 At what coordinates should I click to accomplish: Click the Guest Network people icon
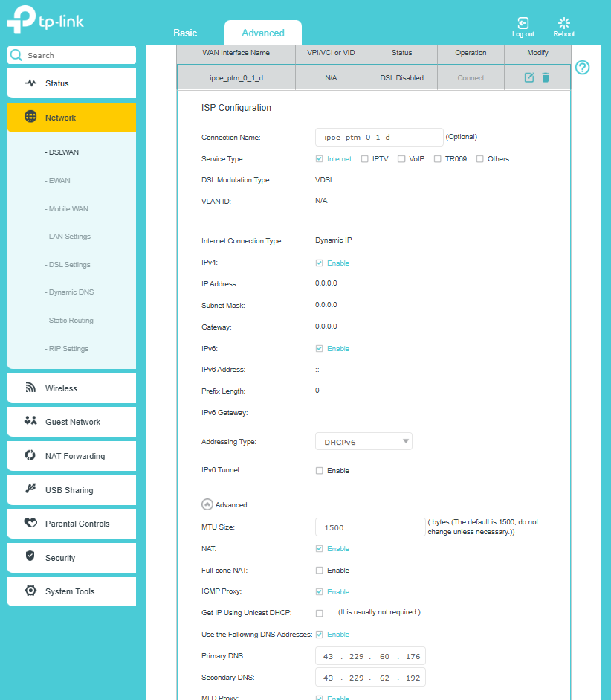30,420
